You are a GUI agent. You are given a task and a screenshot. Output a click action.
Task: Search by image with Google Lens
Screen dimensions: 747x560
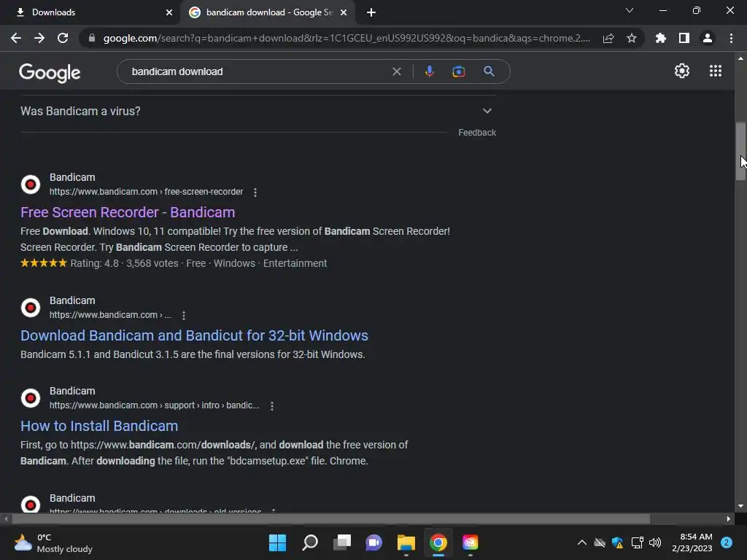(458, 71)
